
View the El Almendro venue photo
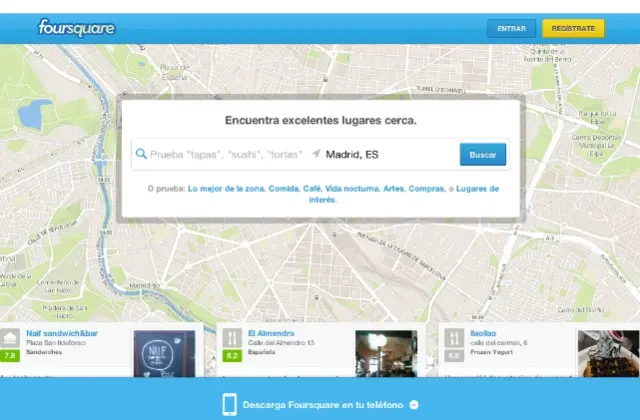(385, 352)
